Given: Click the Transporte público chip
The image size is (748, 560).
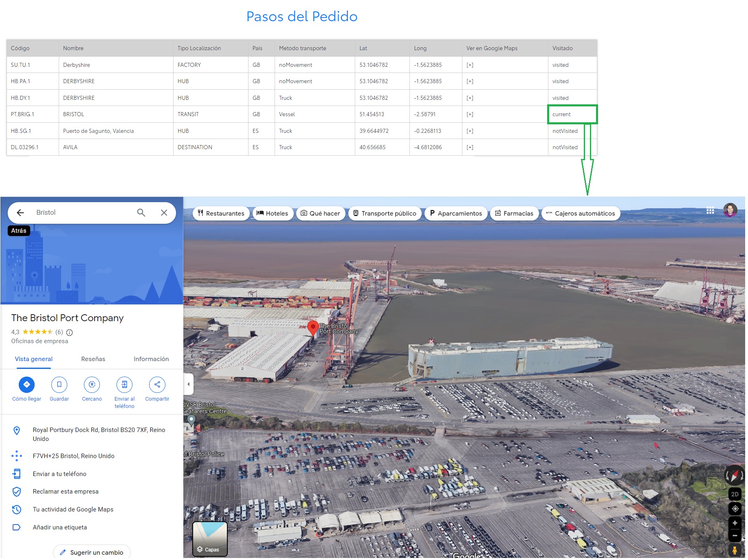Looking at the screenshot, I should coord(385,214).
